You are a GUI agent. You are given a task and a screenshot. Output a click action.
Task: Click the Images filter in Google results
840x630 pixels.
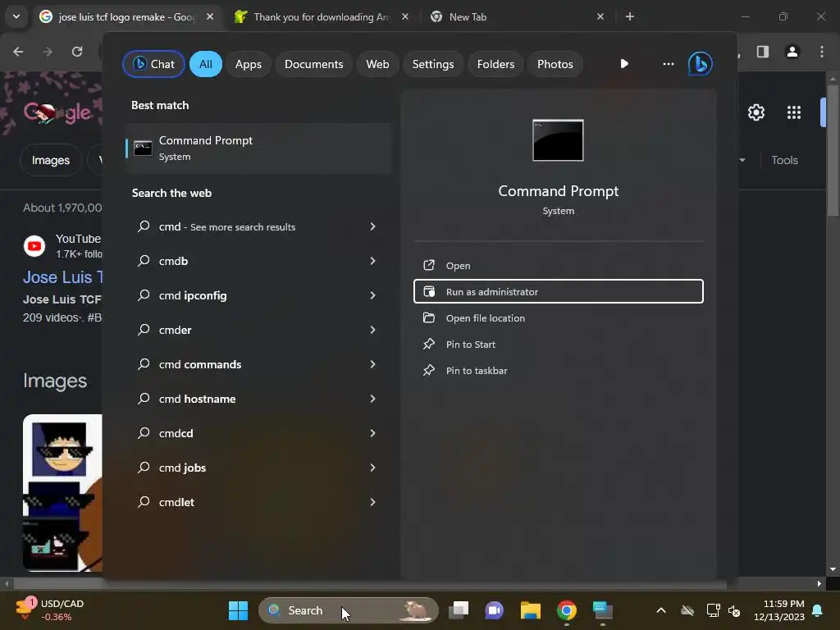pyautogui.click(x=51, y=160)
